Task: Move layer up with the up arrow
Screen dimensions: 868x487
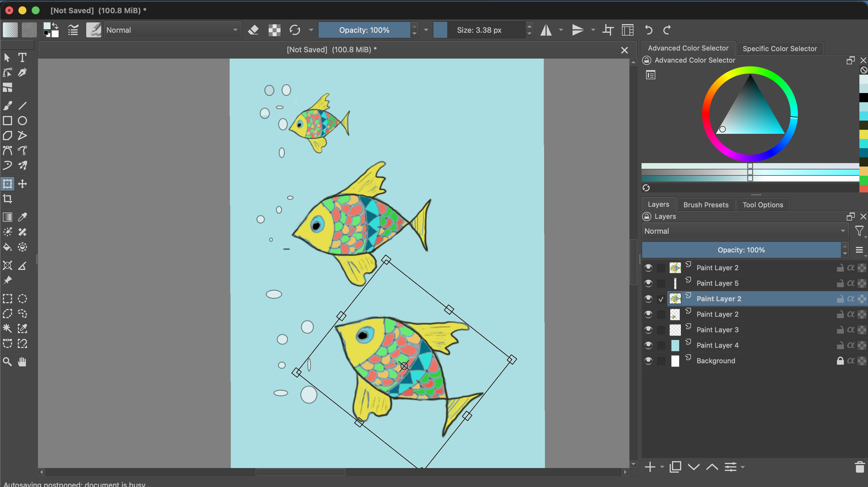Action: 712,467
